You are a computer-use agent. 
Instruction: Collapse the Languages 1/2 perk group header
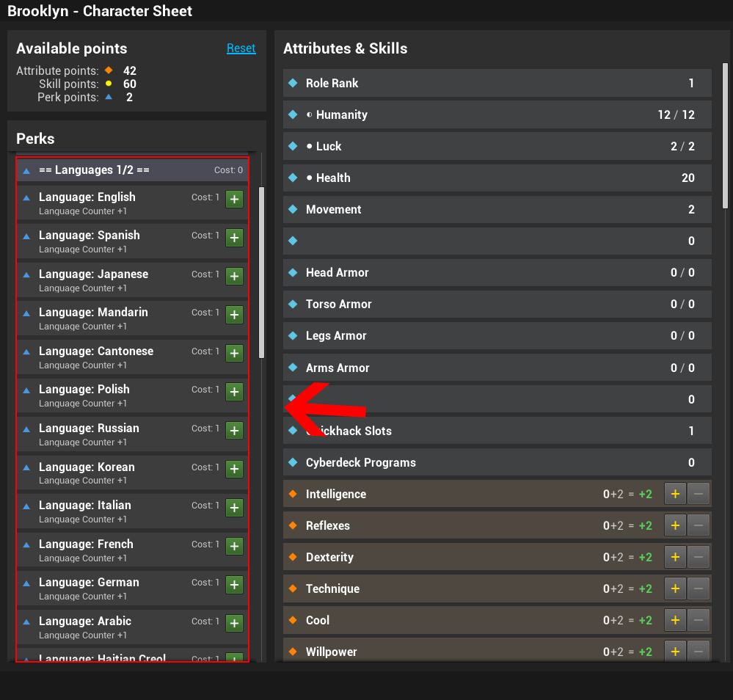[x=132, y=170]
